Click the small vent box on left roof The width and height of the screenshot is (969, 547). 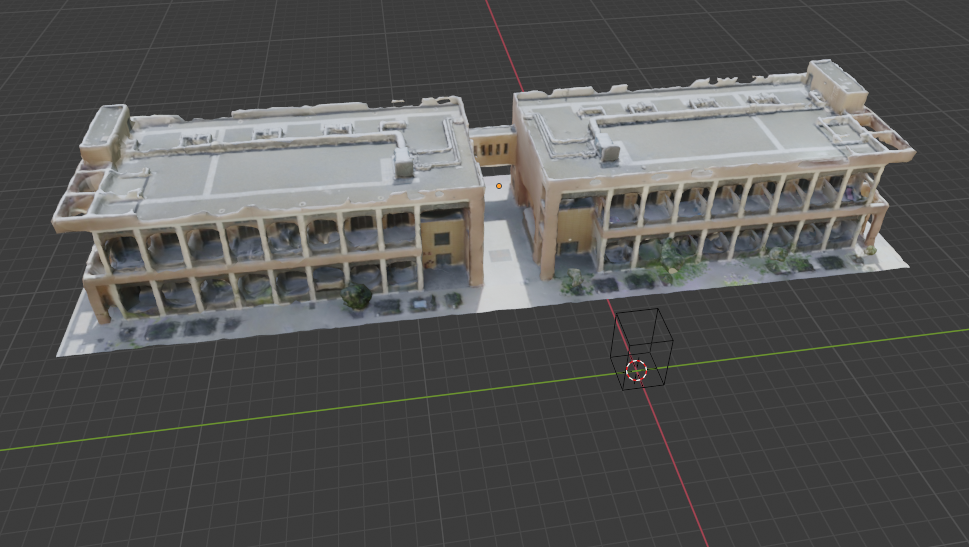coord(403,163)
